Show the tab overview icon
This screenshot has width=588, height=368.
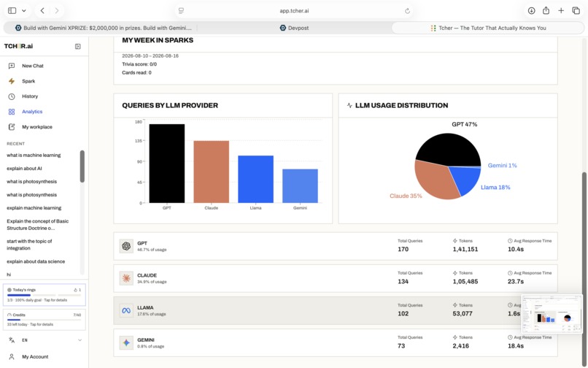[576, 10]
